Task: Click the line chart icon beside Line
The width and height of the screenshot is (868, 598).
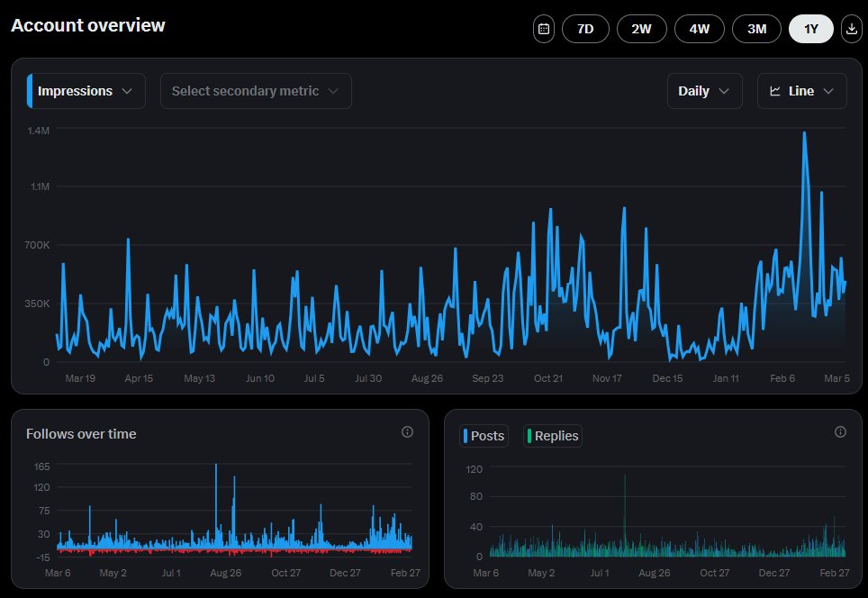Action: (775, 91)
